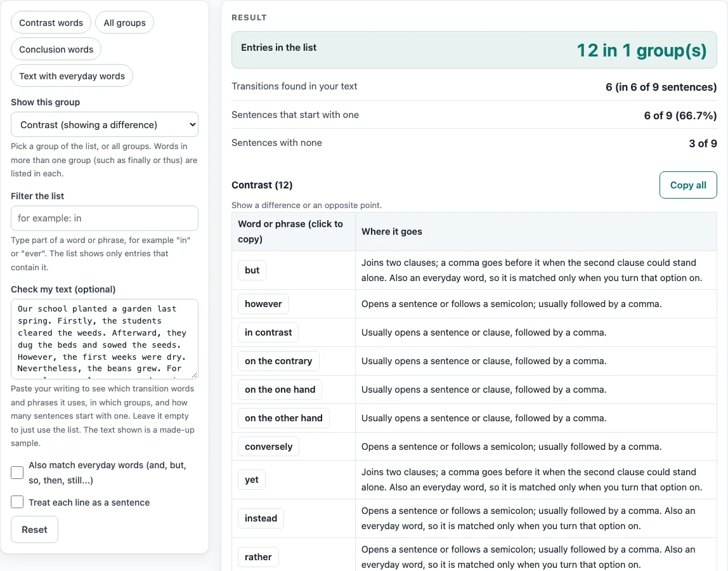Grab the textarea resize handle
The width and height of the screenshot is (728, 571).
[x=194, y=374]
